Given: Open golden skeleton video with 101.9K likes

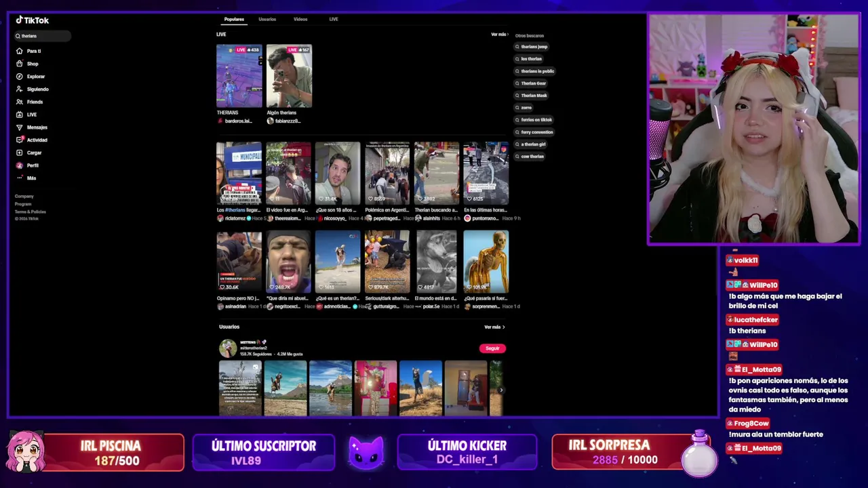Looking at the screenshot, I should pos(486,262).
